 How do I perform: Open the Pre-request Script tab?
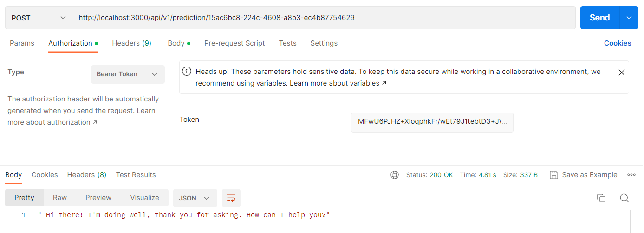tap(234, 43)
